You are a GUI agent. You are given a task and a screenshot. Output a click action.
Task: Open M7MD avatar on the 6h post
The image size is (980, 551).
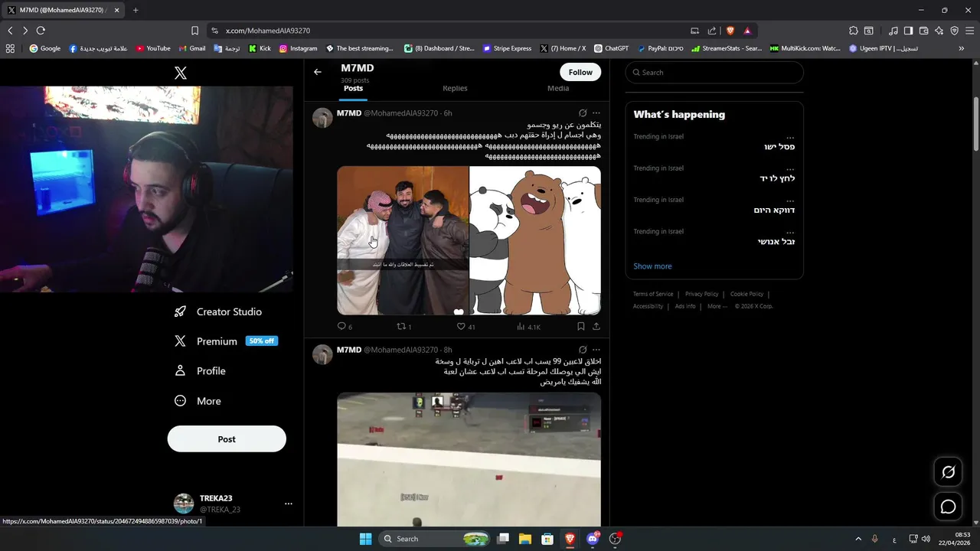[x=322, y=118]
